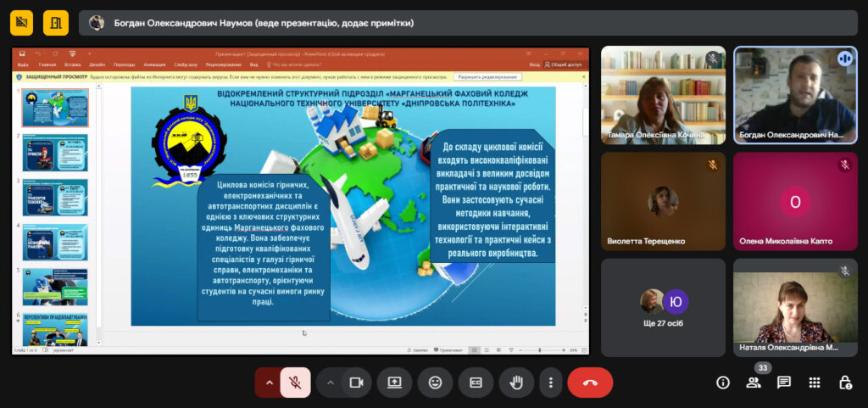Toggle Примечания comments pane in status bar
Screen dimensions: 868x408
click(449, 349)
